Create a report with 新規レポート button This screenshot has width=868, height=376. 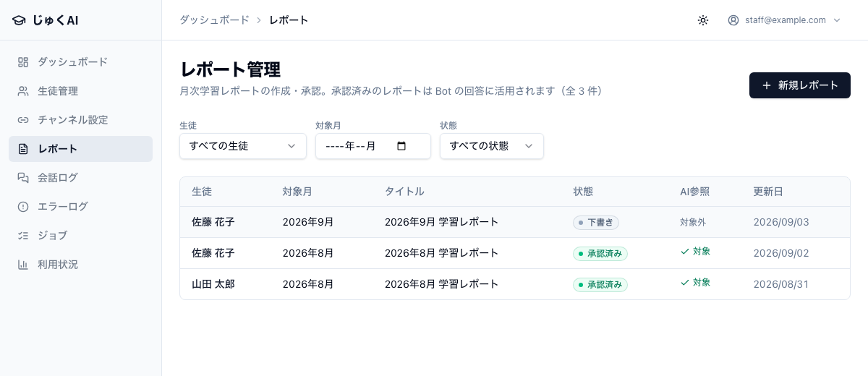click(800, 85)
